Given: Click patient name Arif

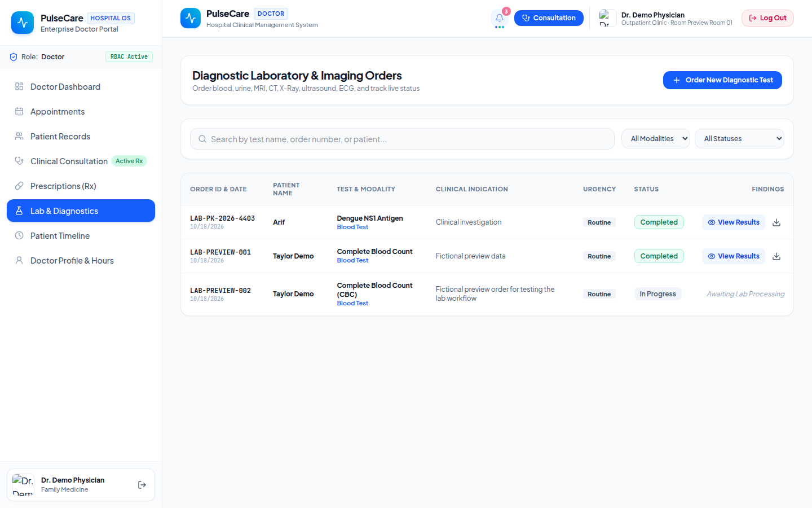Looking at the screenshot, I should point(279,222).
